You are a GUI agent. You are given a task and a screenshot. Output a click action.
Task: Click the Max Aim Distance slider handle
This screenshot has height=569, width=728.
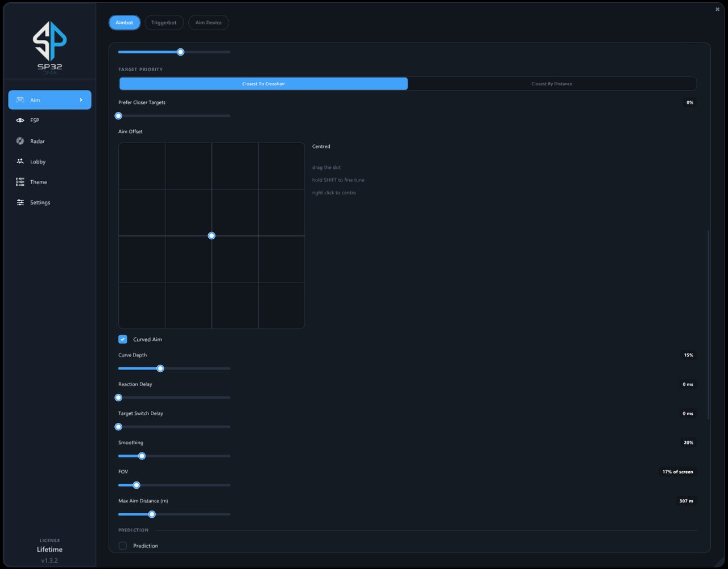pos(152,514)
